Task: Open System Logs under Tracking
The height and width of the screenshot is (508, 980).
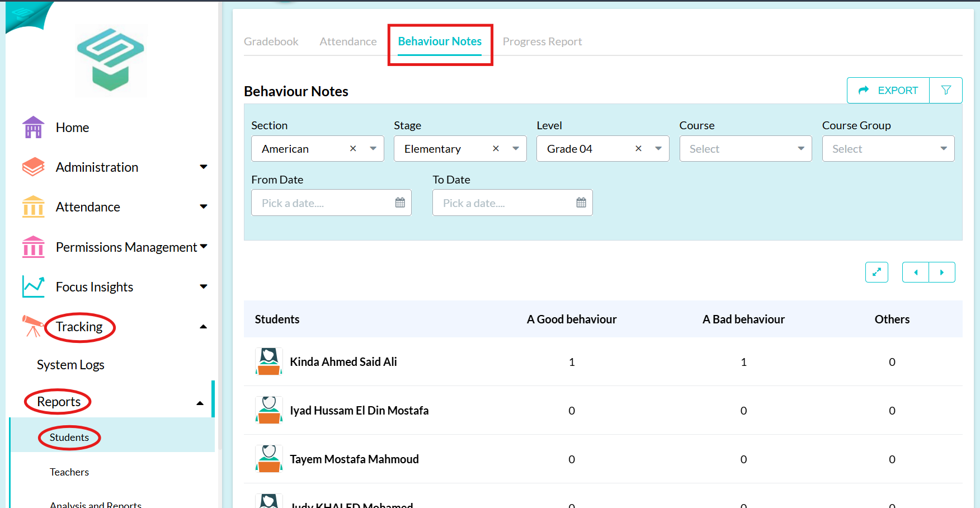Action: pyautogui.click(x=70, y=365)
